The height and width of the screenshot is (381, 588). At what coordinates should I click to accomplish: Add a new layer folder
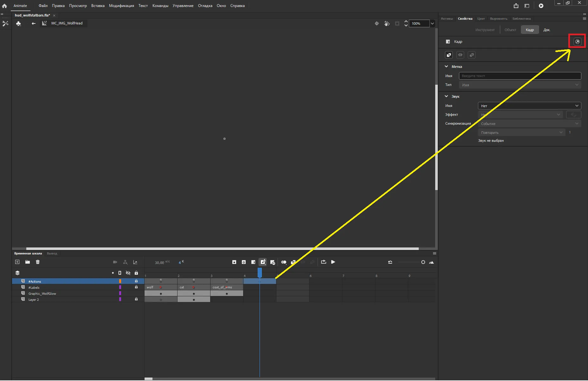coord(28,262)
